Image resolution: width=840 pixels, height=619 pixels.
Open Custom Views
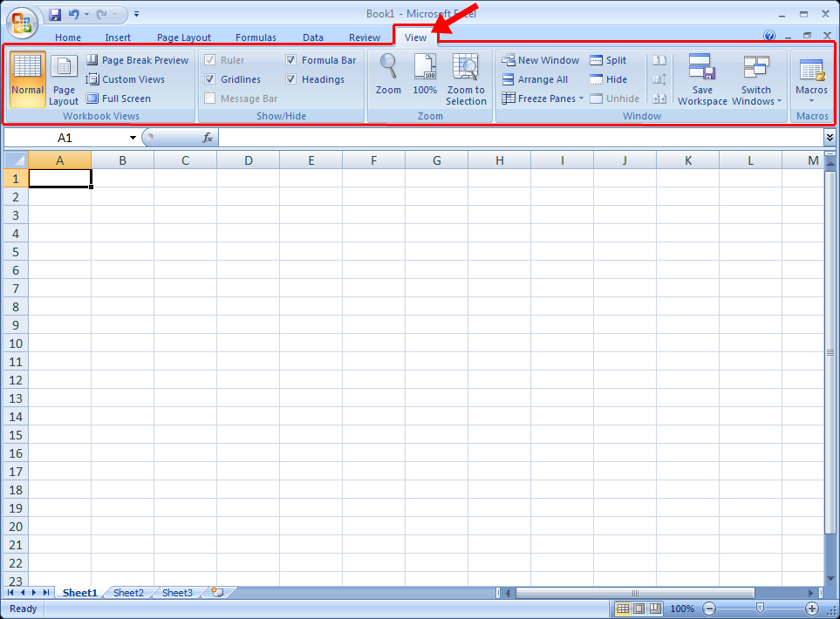[x=126, y=79]
